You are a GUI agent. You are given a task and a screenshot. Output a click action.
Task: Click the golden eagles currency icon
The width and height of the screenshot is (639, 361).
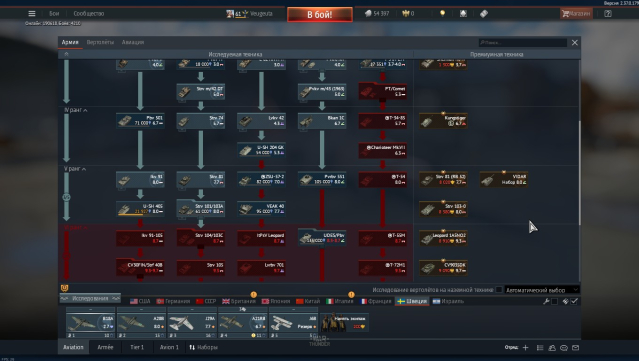coord(406,13)
